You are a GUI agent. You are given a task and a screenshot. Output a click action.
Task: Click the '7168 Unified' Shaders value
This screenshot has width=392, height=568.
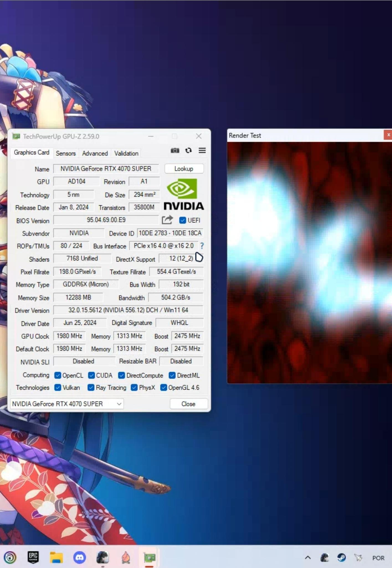coord(82,258)
